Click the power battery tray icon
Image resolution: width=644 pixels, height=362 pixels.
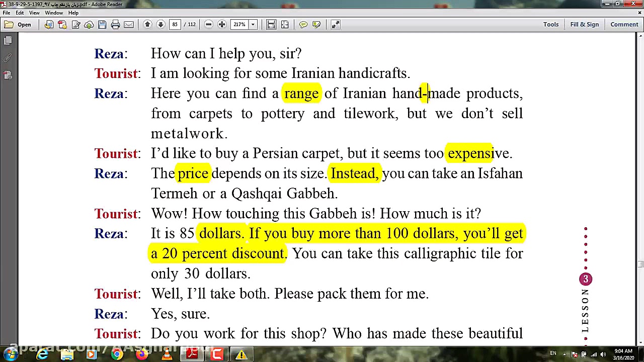[584, 354]
